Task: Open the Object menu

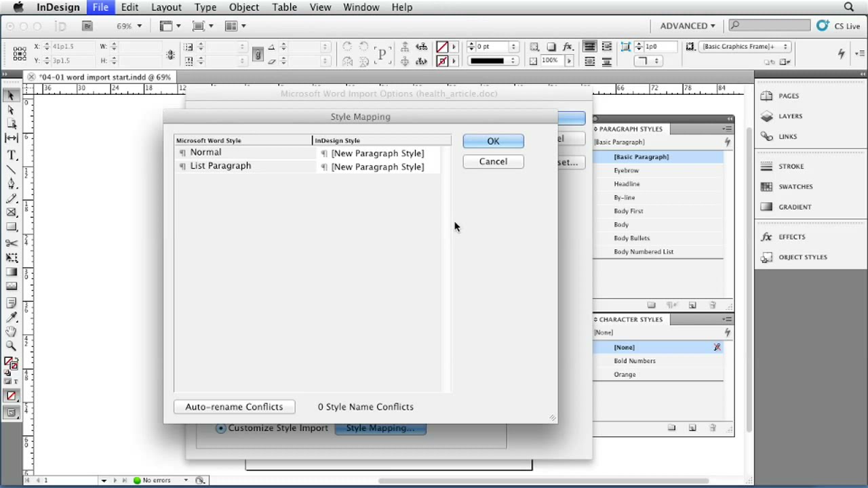Action: [x=243, y=7]
